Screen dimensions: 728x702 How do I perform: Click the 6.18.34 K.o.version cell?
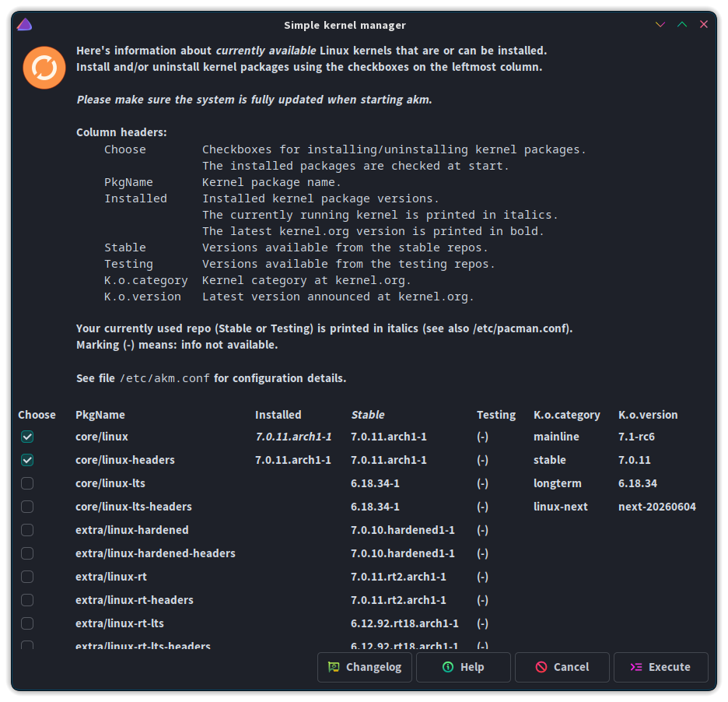638,483
